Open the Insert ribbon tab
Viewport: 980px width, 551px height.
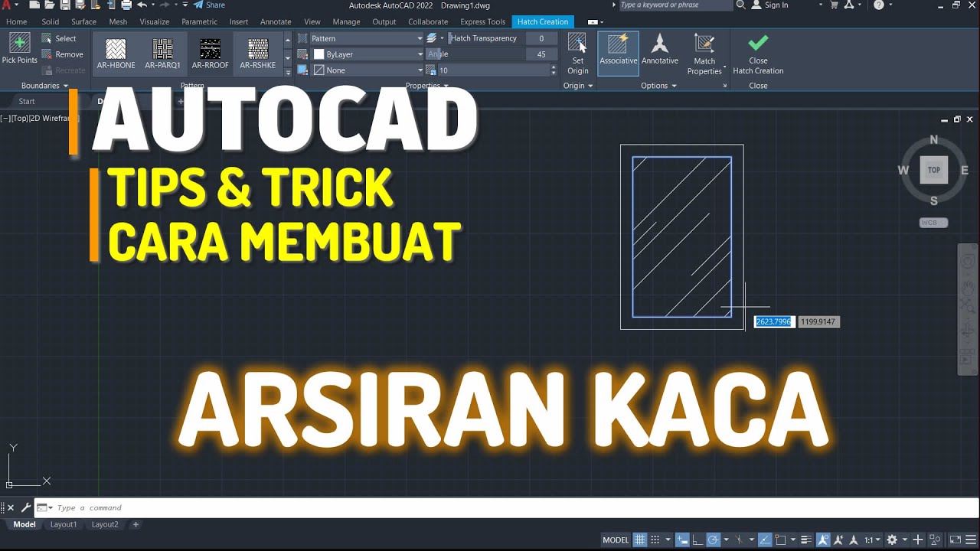tap(239, 21)
